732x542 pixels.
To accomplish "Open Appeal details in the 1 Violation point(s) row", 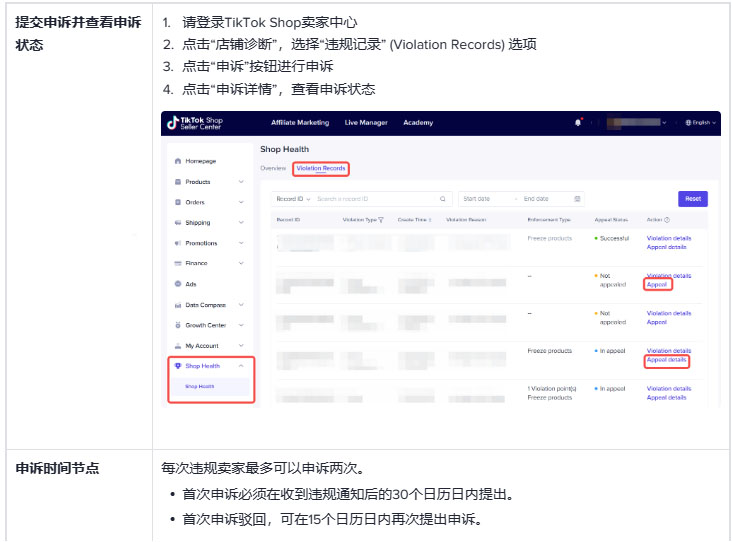I will pyautogui.click(x=667, y=398).
